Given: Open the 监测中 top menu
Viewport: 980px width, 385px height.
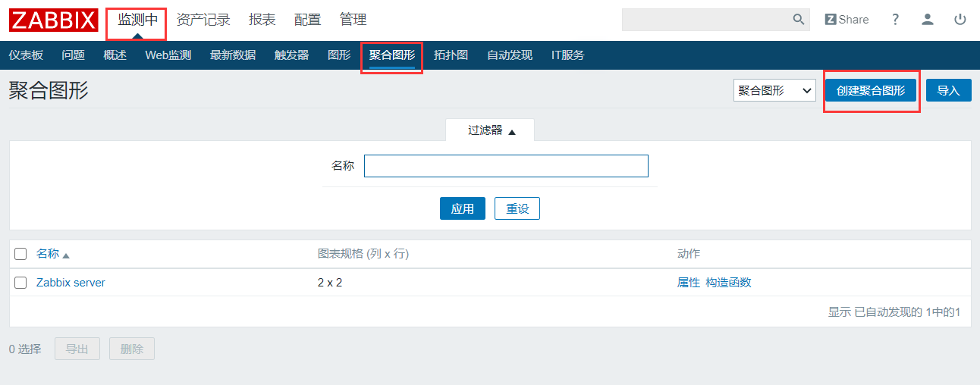Looking at the screenshot, I should tap(137, 20).
